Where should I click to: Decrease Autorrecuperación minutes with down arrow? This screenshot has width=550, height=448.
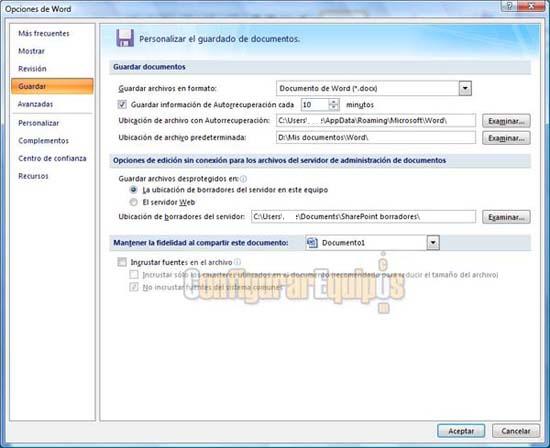[x=334, y=107]
